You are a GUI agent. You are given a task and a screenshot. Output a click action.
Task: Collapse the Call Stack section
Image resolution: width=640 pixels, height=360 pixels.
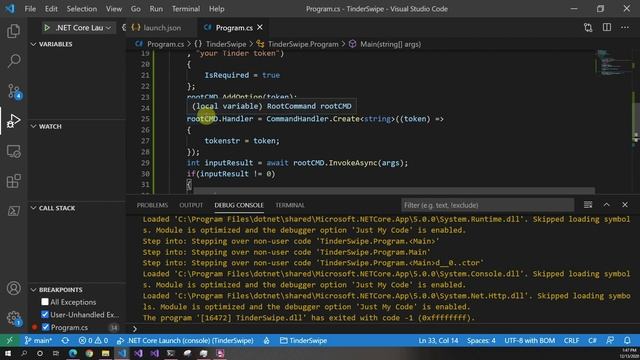tap(33, 208)
